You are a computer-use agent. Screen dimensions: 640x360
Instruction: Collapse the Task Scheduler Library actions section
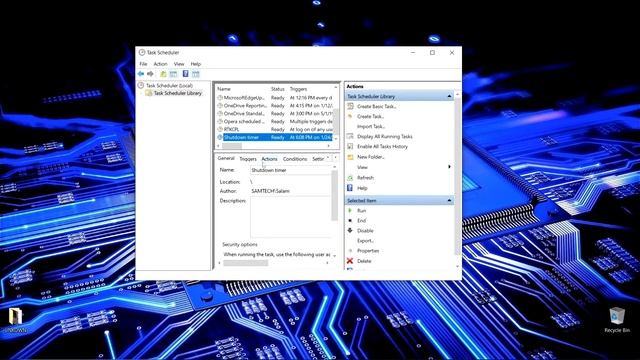pos(449,96)
